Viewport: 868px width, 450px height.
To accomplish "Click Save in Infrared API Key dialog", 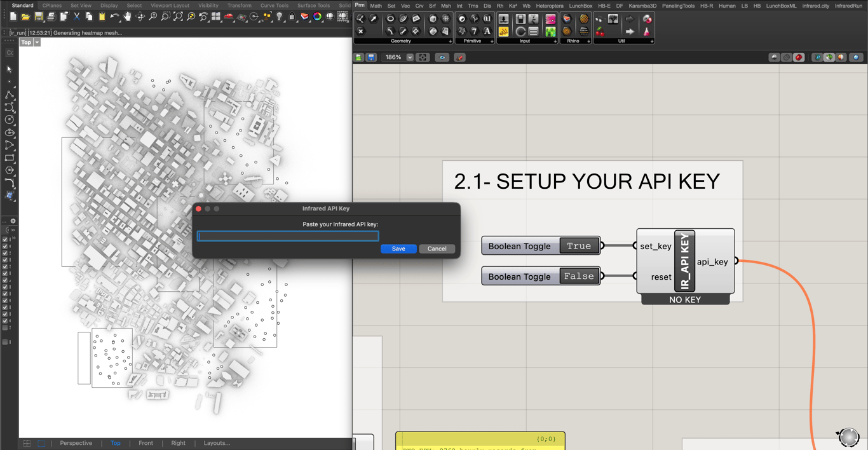I will click(x=398, y=249).
